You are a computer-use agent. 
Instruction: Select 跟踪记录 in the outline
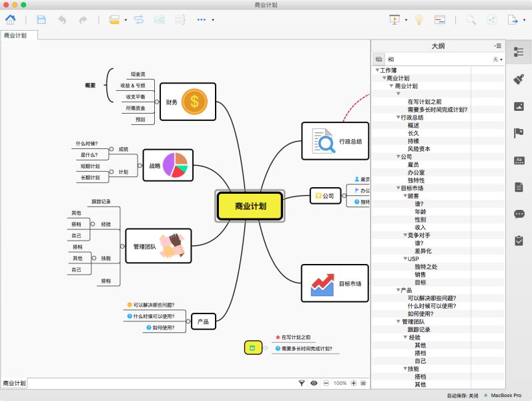coord(419,329)
